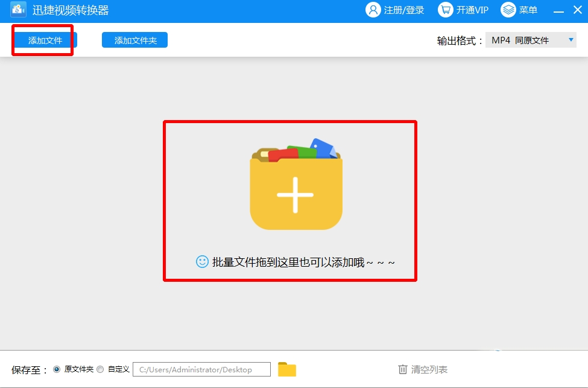Click the person icon beside 注册/登录
The height and width of the screenshot is (388, 588).
tap(374, 10)
